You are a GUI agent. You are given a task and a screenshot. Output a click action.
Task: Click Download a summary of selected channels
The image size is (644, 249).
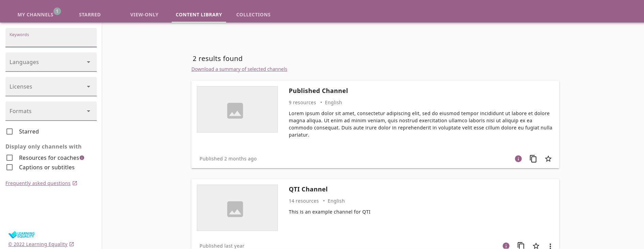tap(239, 69)
